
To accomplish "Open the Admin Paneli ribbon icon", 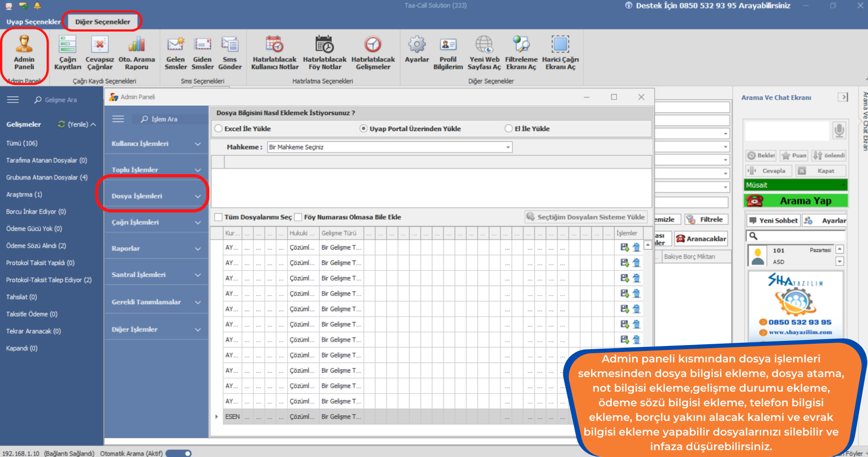I will pos(24,52).
